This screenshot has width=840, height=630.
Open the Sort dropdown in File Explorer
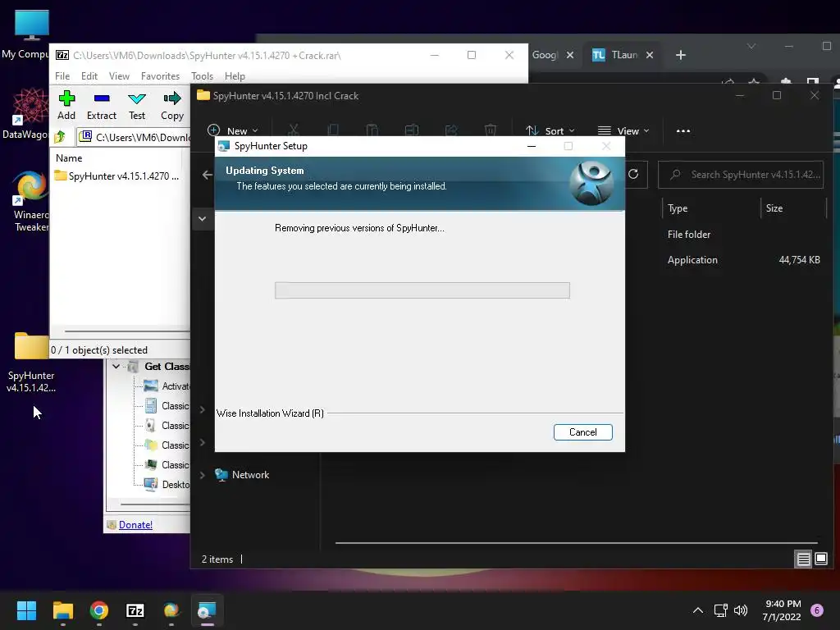coord(550,130)
